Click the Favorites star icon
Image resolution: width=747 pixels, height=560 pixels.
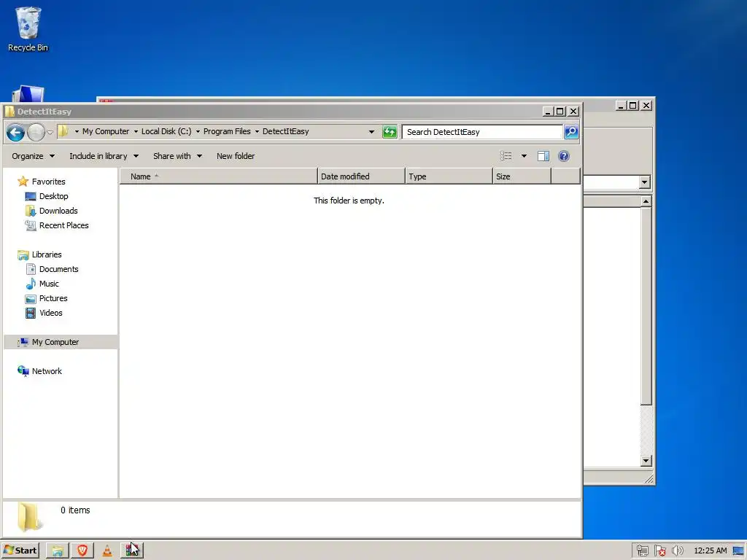[x=23, y=182]
